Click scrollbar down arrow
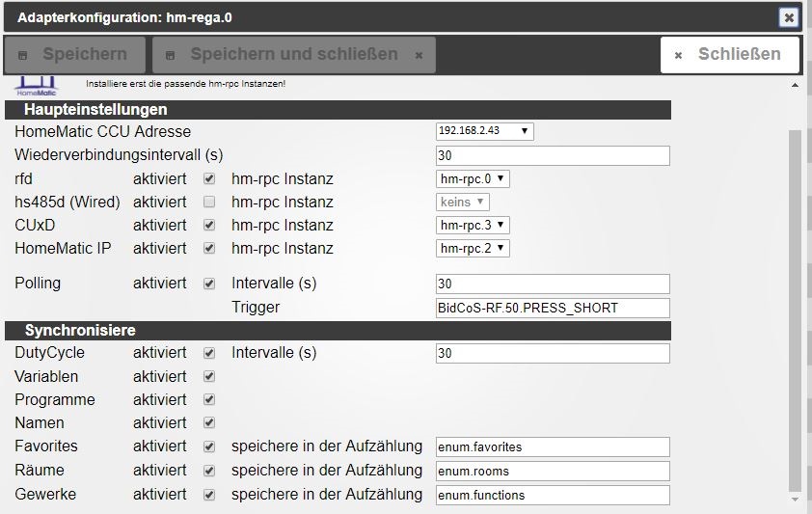The height and width of the screenshot is (514, 812). [795, 499]
